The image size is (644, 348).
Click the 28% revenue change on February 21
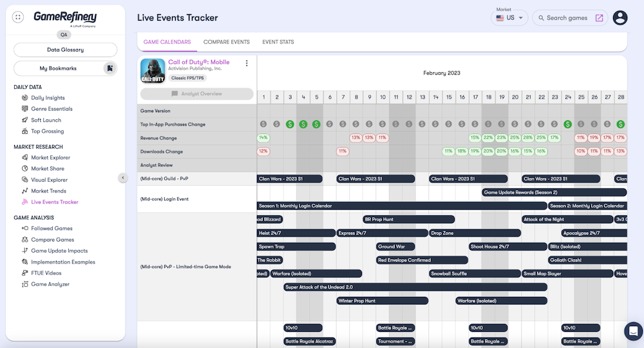click(528, 138)
